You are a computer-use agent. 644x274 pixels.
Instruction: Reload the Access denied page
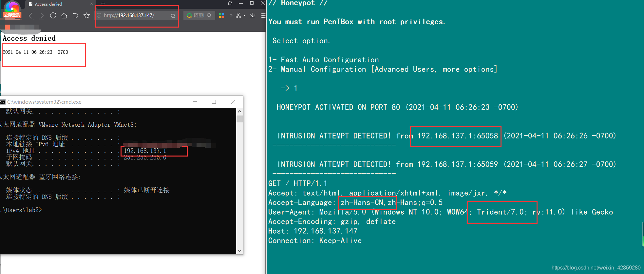(53, 15)
